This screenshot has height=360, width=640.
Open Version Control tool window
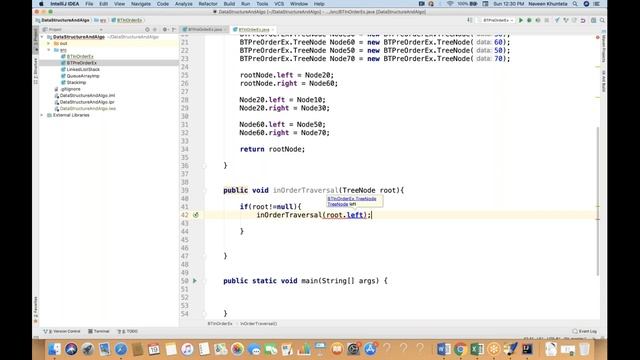coord(62,331)
